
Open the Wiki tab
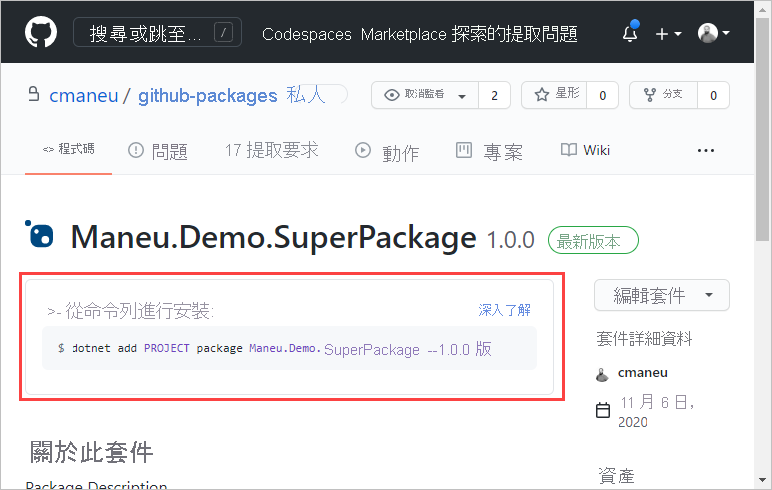click(585, 150)
